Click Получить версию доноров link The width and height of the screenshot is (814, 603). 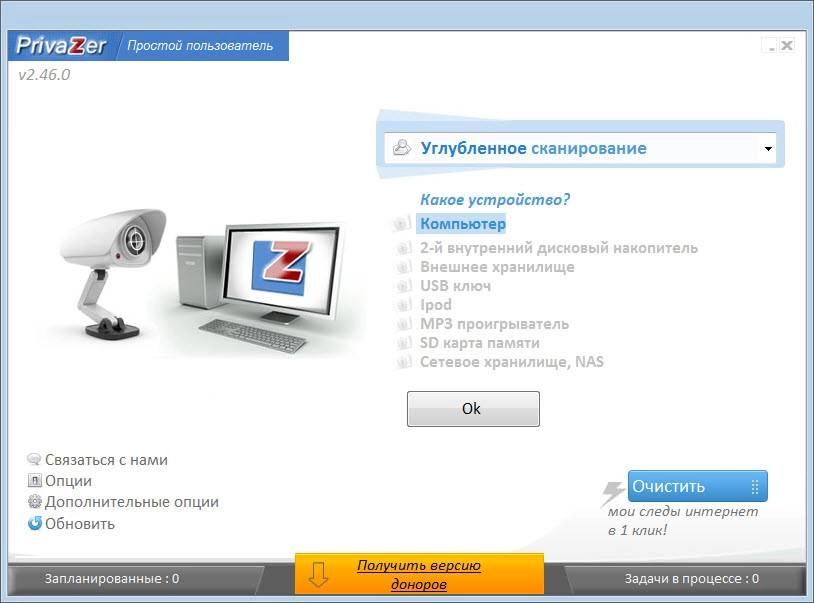pyautogui.click(x=418, y=574)
